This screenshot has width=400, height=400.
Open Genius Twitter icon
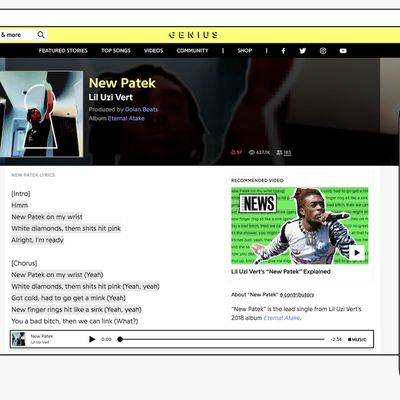pyautogui.click(x=303, y=51)
